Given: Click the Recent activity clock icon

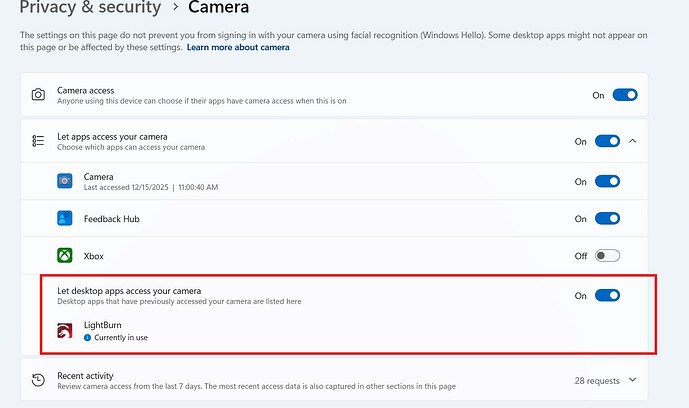Looking at the screenshot, I should 38,380.
